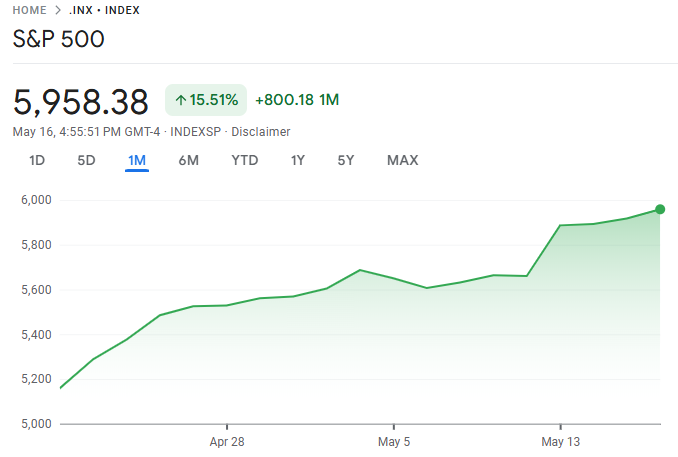Click the up arrow in percentage badge
Image resolution: width=678 pixels, height=457 pixels.
click(x=181, y=100)
